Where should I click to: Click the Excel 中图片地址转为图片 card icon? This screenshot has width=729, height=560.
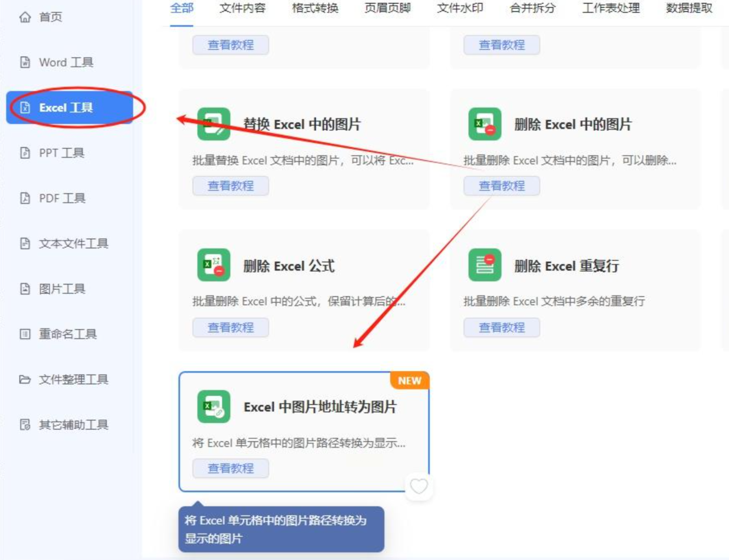click(214, 406)
